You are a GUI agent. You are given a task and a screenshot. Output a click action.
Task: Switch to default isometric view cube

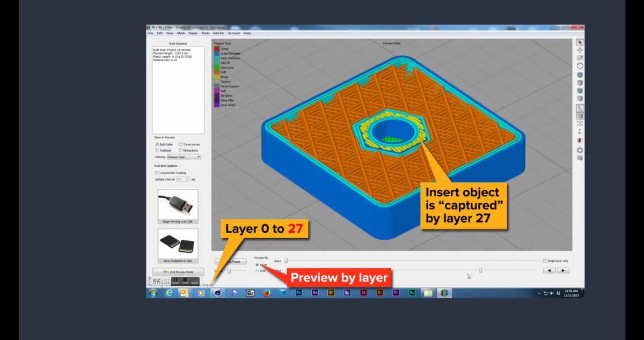click(x=580, y=75)
